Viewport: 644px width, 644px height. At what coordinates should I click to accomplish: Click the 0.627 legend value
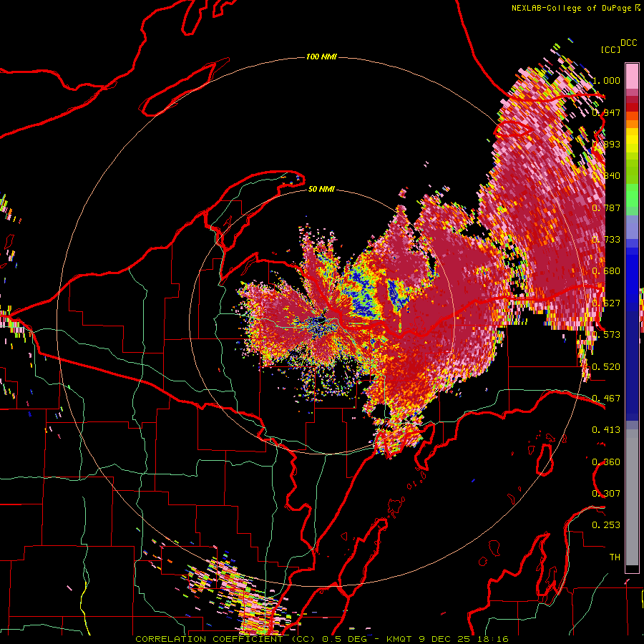[x=606, y=303]
